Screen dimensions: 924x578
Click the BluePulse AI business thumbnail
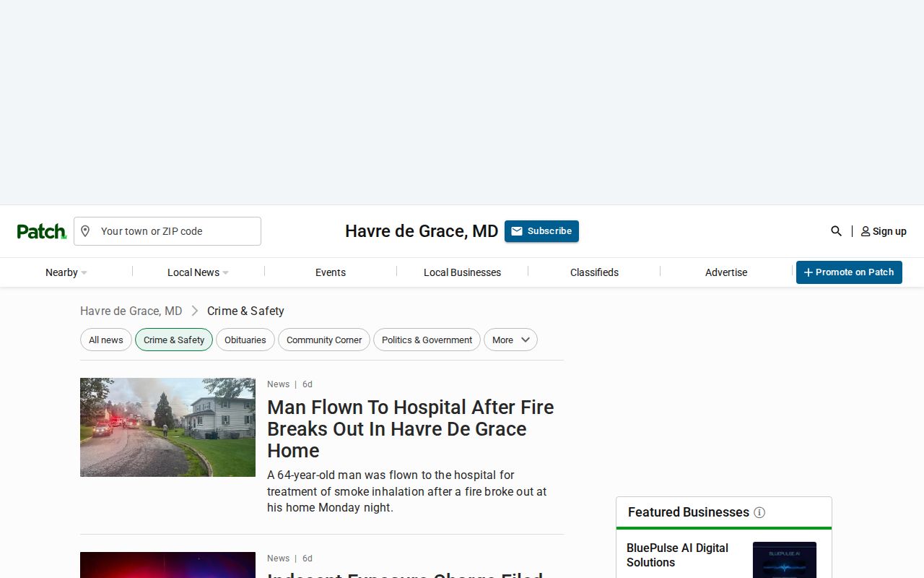pyautogui.click(x=785, y=560)
